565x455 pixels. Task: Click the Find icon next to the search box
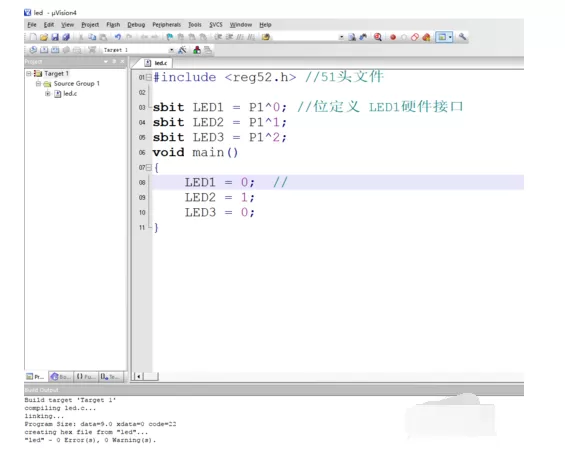click(352, 37)
